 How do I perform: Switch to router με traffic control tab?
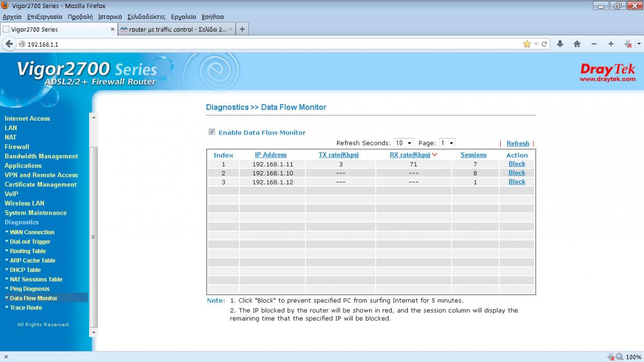177,29
